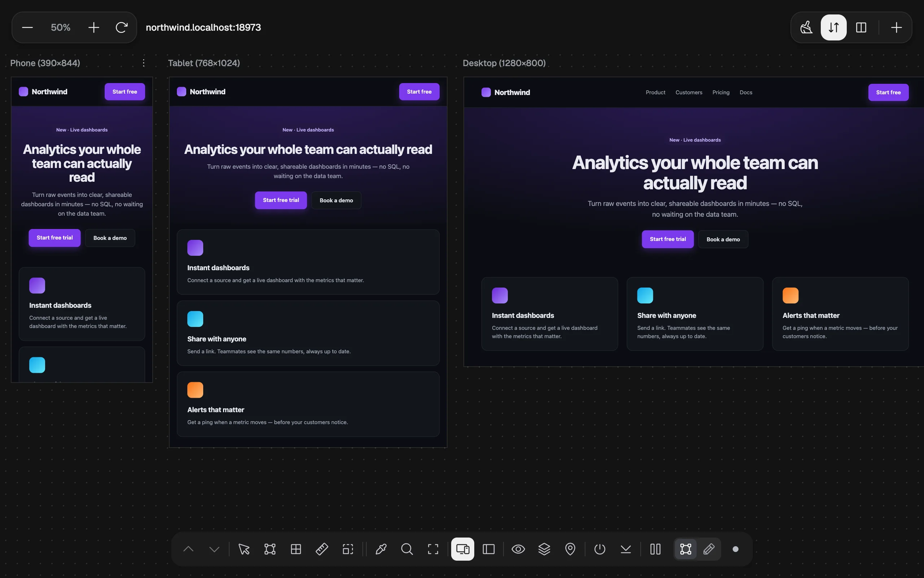Screen dimensions: 924x578
Task: Activate the fullscreen corners icon
Action: tap(433, 549)
